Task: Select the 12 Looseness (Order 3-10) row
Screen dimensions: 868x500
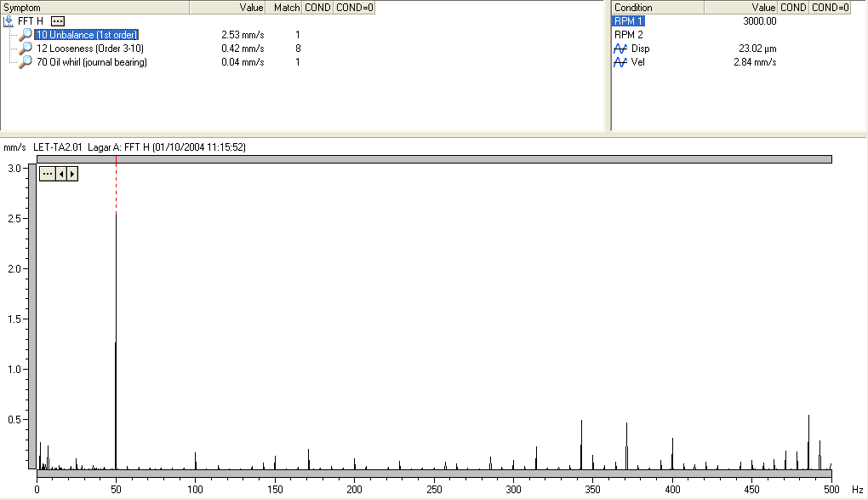Action: point(90,49)
